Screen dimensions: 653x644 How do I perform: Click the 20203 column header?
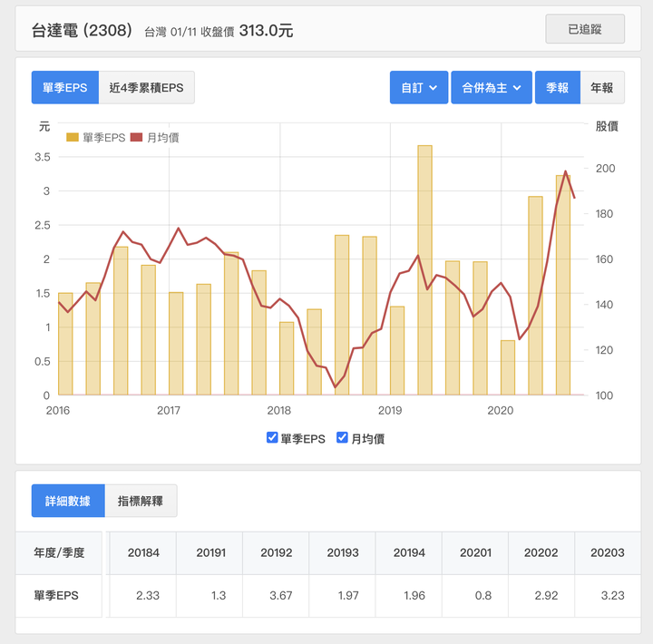tap(608, 552)
